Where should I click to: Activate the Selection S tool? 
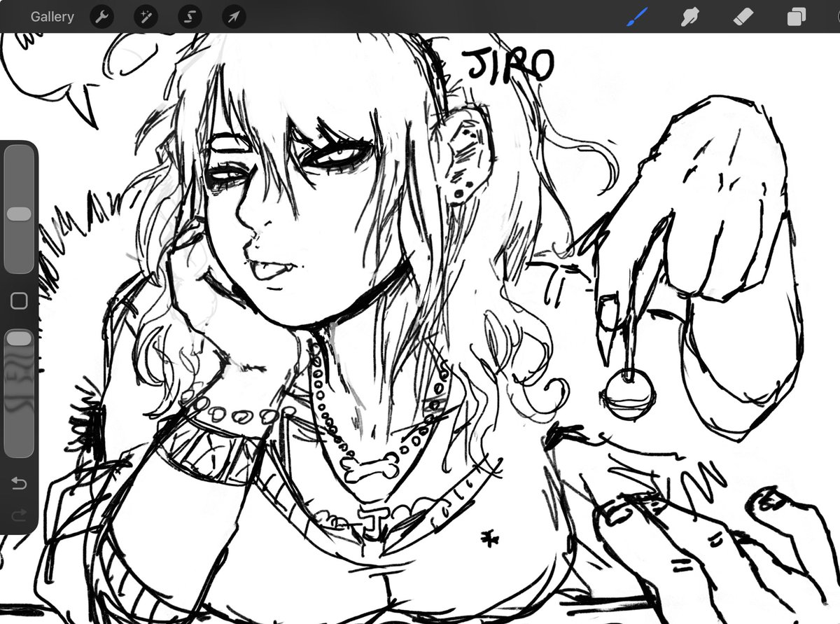[190, 17]
